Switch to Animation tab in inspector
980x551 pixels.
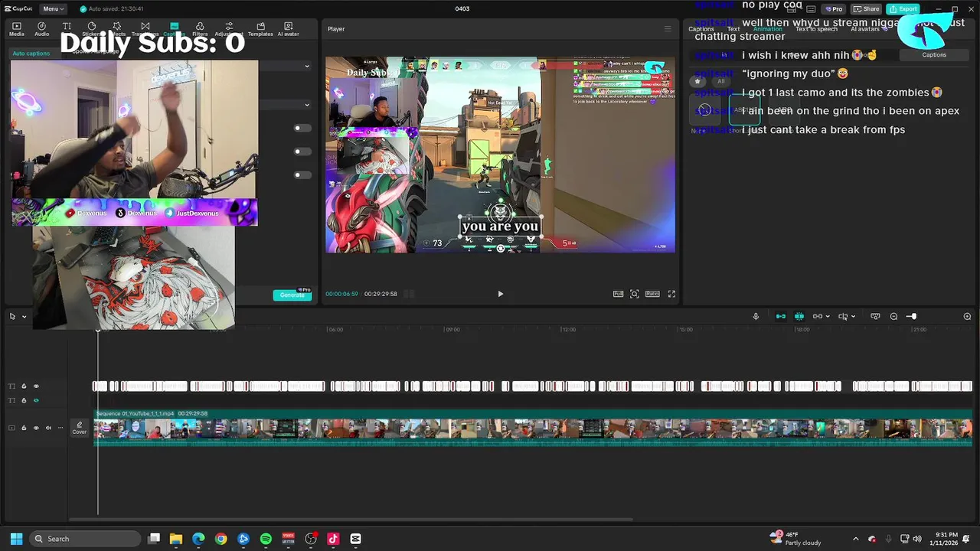point(767,29)
